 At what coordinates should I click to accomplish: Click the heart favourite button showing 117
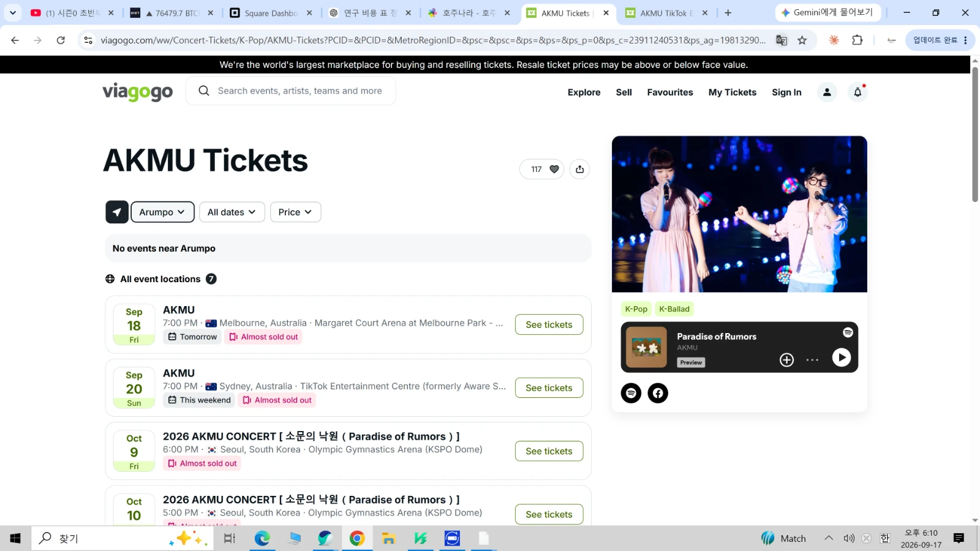click(x=541, y=170)
